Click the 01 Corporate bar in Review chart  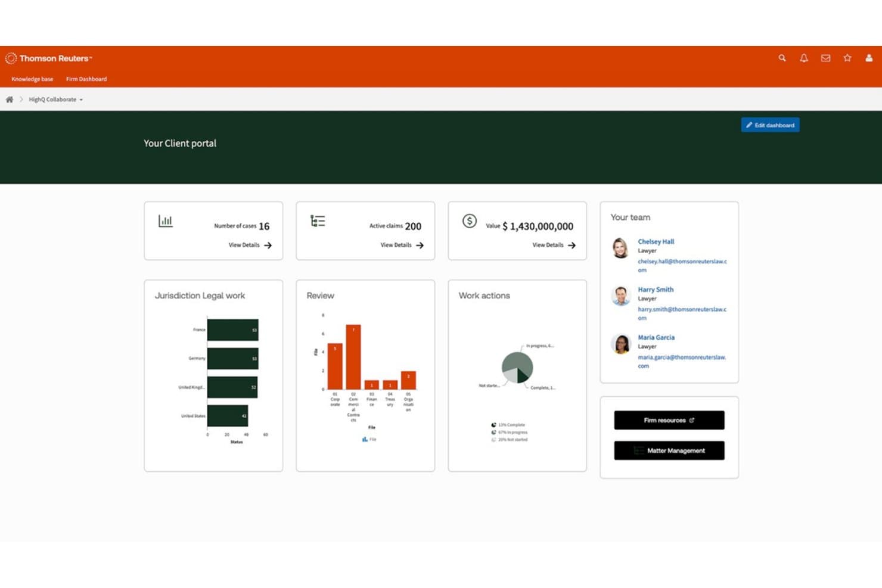click(x=335, y=366)
